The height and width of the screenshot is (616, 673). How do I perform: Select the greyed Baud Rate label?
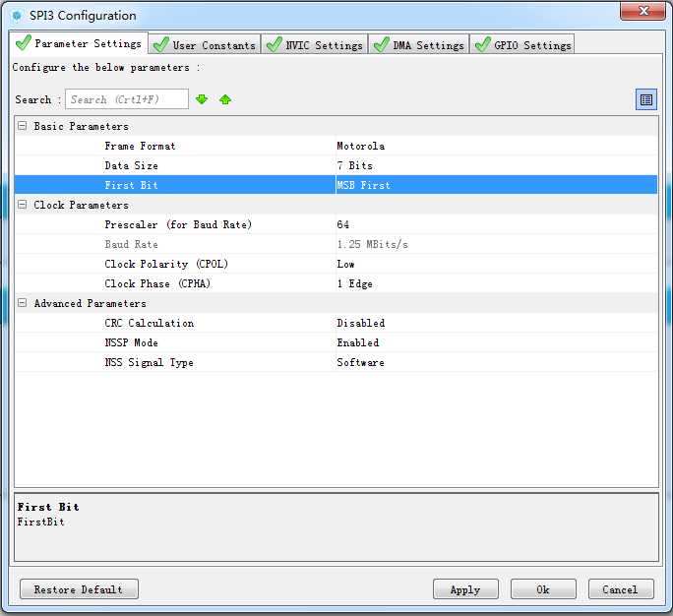pos(131,244)
